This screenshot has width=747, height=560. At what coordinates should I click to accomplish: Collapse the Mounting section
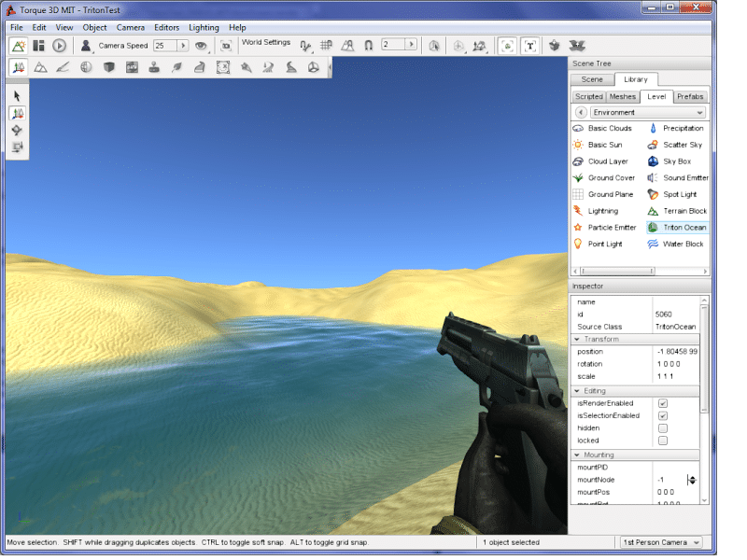[x=577, y=455]
